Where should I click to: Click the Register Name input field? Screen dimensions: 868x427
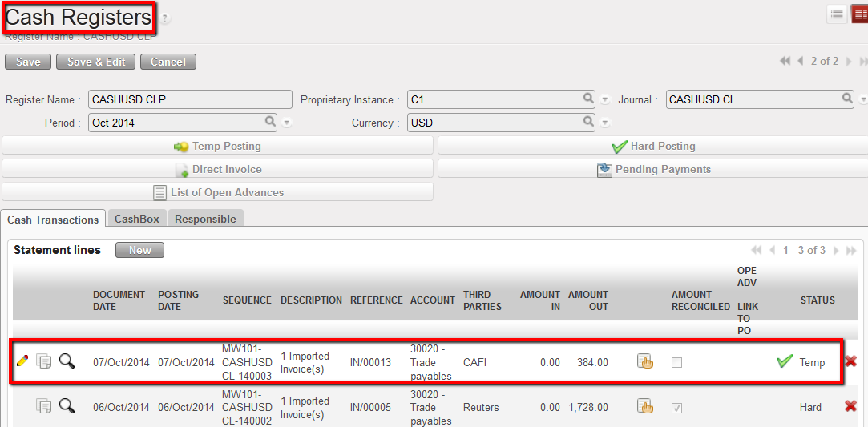189,99
